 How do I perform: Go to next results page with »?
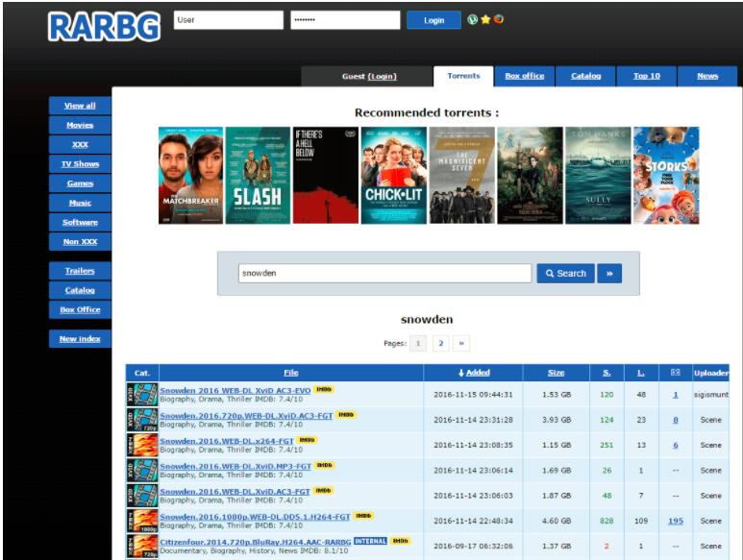pos(461,343)
